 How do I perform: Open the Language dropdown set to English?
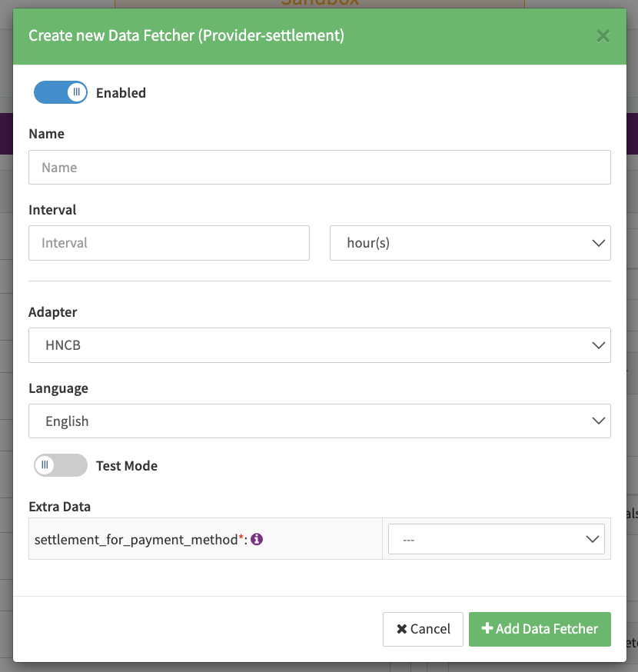click(x=319, y=421)
